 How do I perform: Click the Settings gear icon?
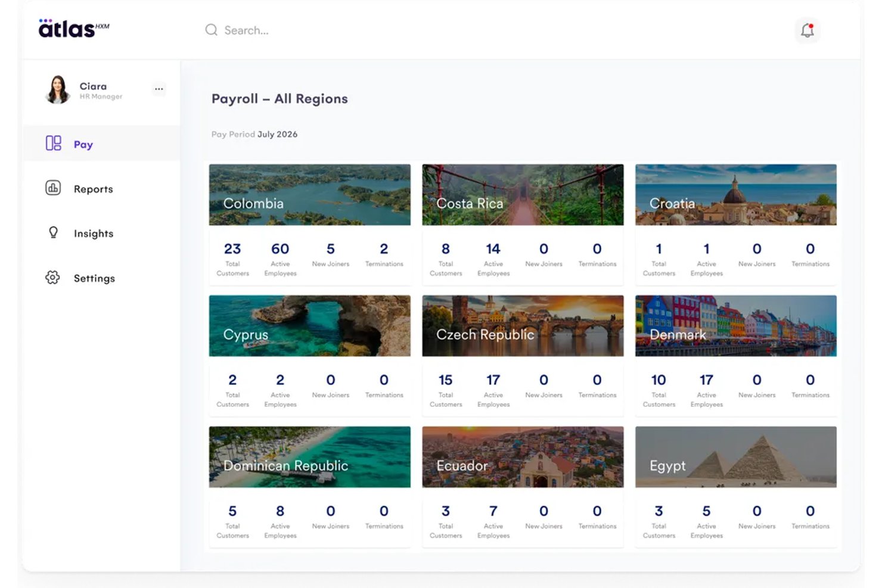coord(52,277)
